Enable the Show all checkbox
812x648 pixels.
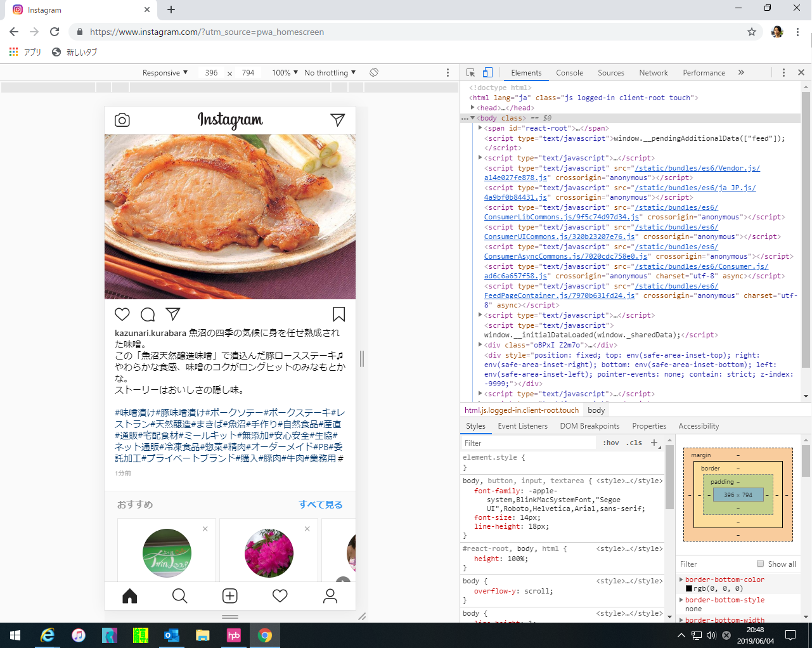(761, 564)
